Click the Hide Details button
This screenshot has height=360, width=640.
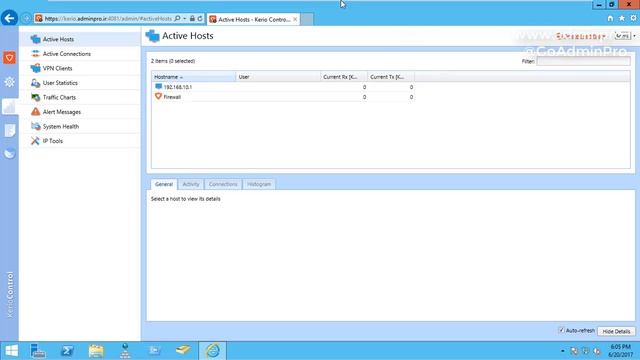point(616,331)
